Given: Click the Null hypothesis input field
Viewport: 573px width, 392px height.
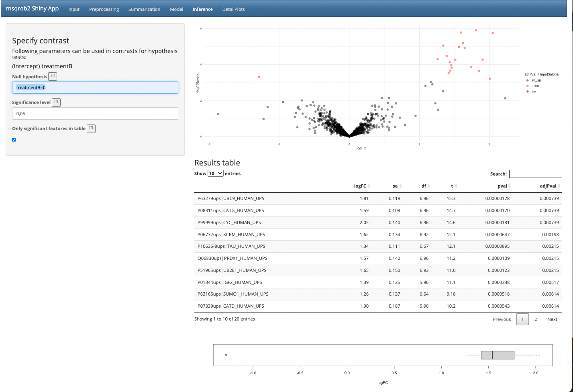Looking at the screenshot, I should pos(95,88).
